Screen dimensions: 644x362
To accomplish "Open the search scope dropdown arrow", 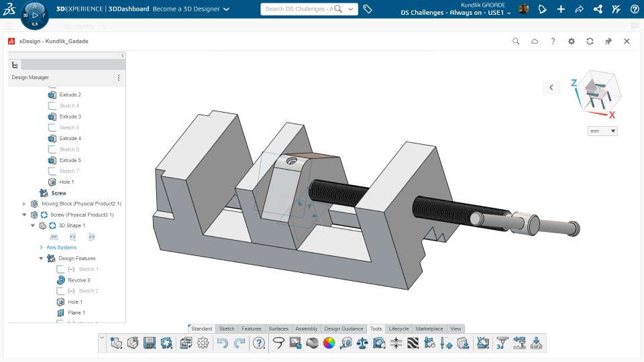I will (x=351, y=9).
